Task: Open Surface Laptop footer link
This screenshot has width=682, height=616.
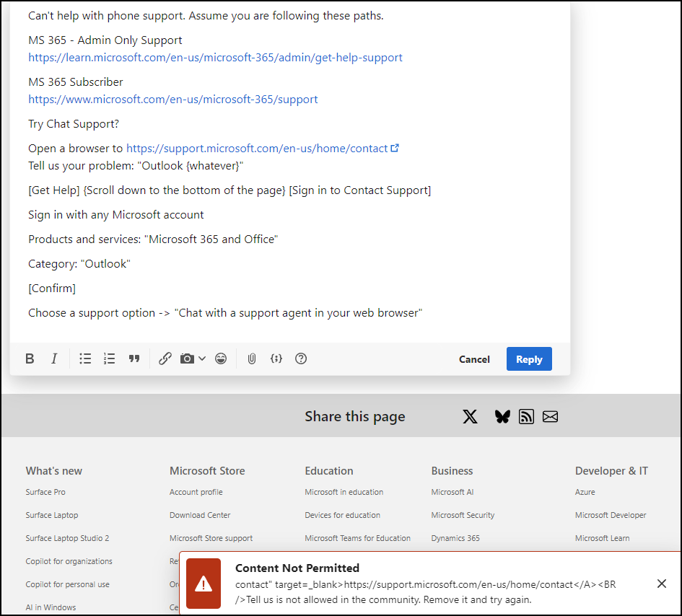Action: pyautogui.click(x=52, y=515)
